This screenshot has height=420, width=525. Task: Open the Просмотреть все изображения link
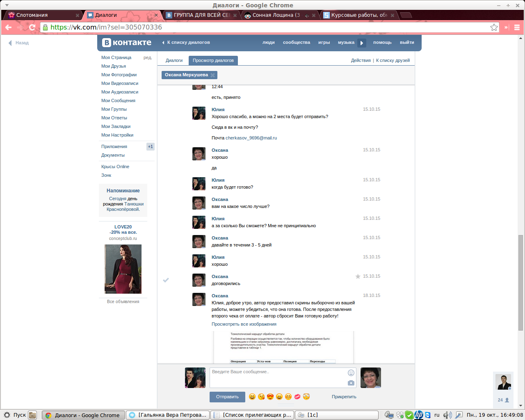pos(244,324)
